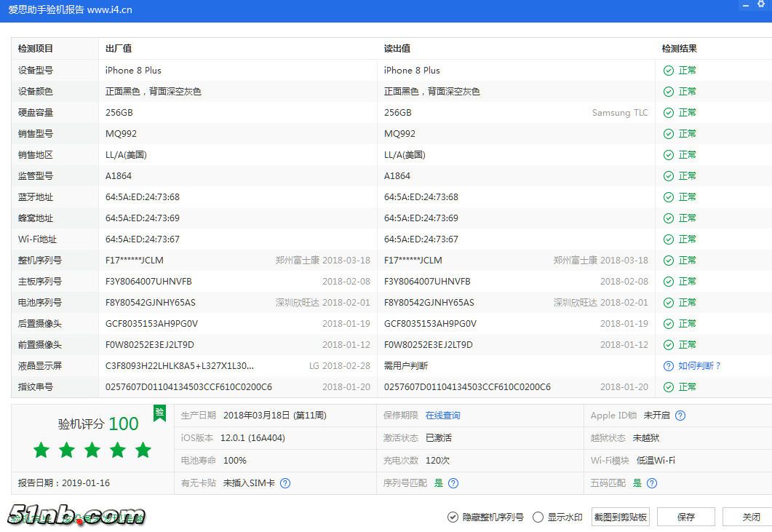The height and width of the screenshot is (532, 772).
Task: Click the check icon on the 指纹串号 row
Action: (x=668, y=386)
